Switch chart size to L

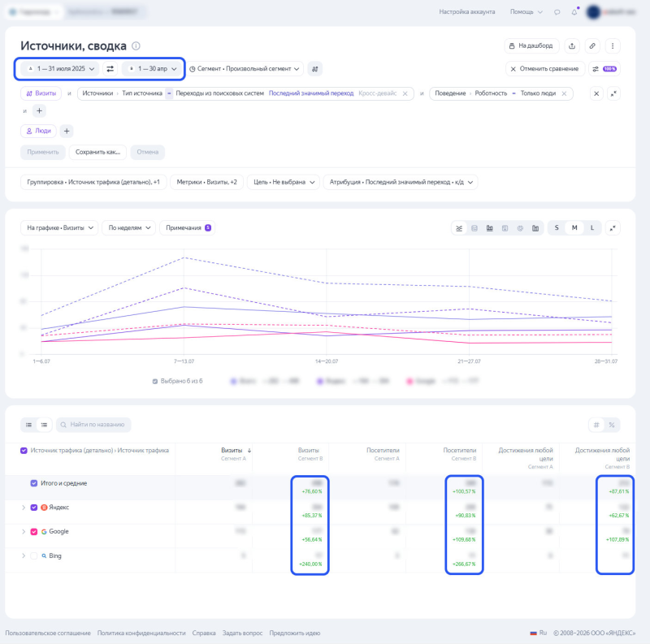pyautogui.click(x=592, y=228)
